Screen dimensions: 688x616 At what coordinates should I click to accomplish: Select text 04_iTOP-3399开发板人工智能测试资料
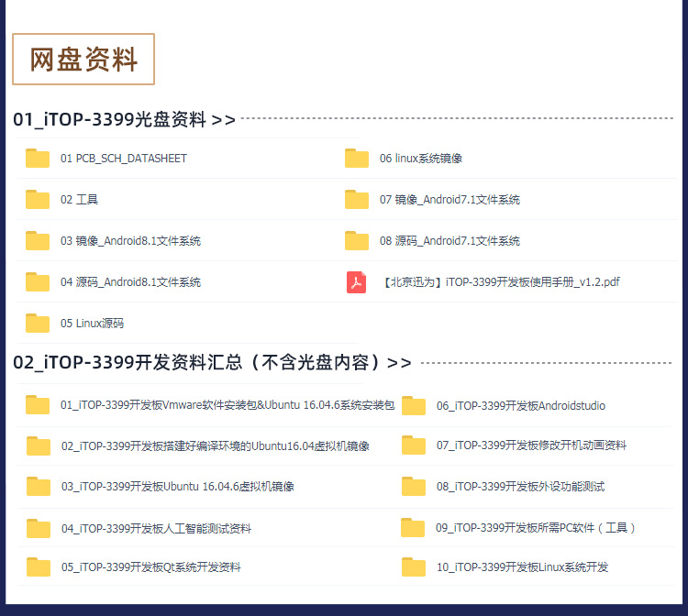pos(156,528)
